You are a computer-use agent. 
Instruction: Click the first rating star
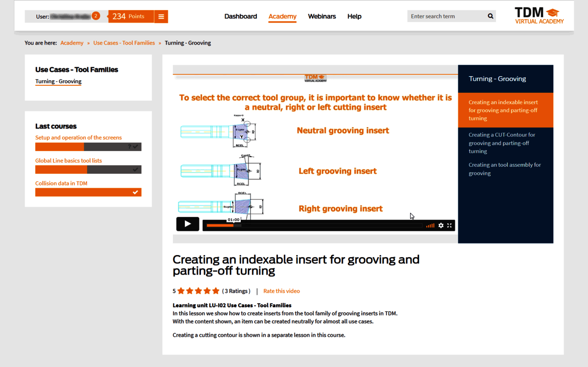181,291
